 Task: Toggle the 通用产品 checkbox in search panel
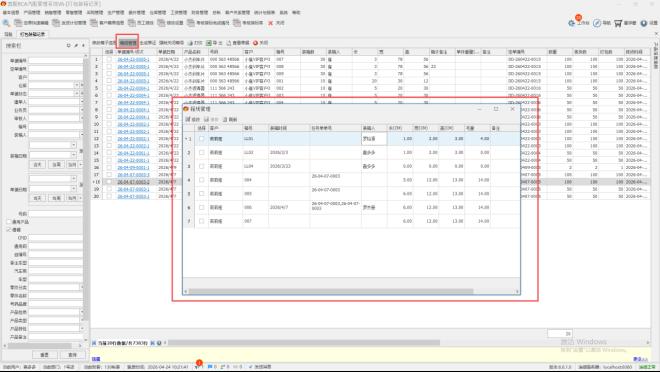point(9,222)
